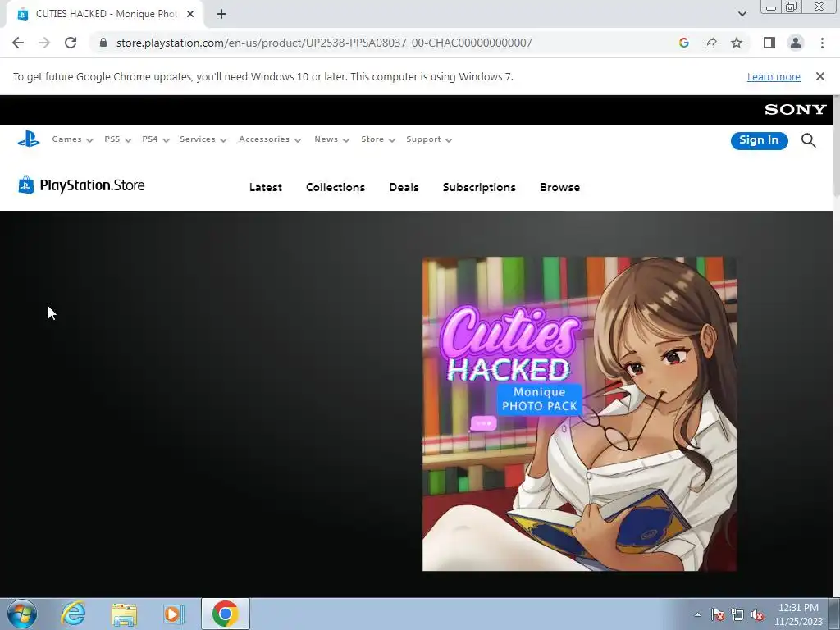840x630 pixels.
Task: Toggle the browser side panel icon
Action: pos(769,43)
